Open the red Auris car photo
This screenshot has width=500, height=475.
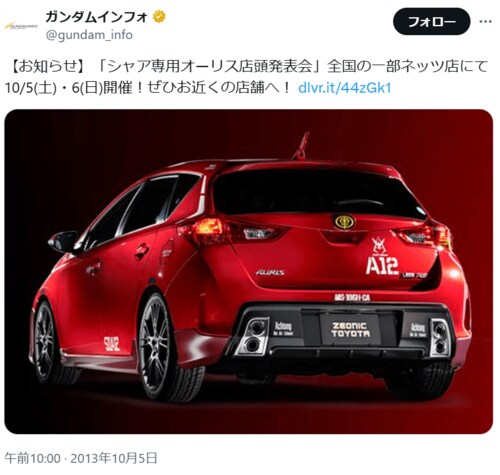tap(249, 272)
